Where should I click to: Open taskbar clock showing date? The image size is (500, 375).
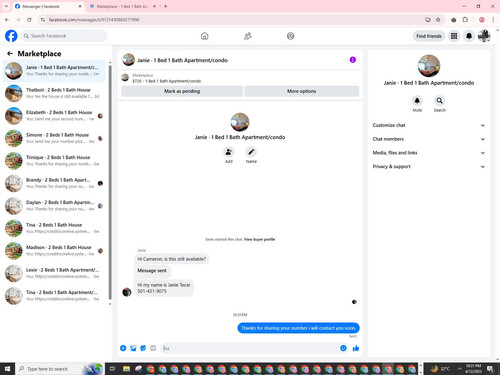tap(473, 369)
